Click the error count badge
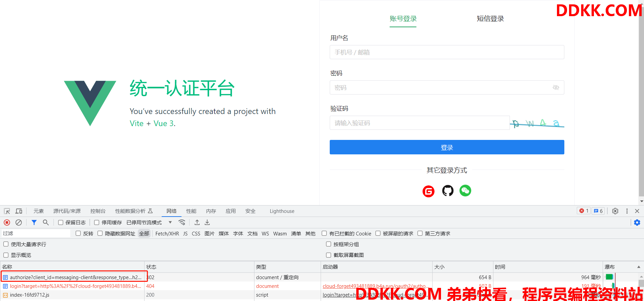Image resolution: width=644 pixels, height=301 pixels. coord(584,211)
